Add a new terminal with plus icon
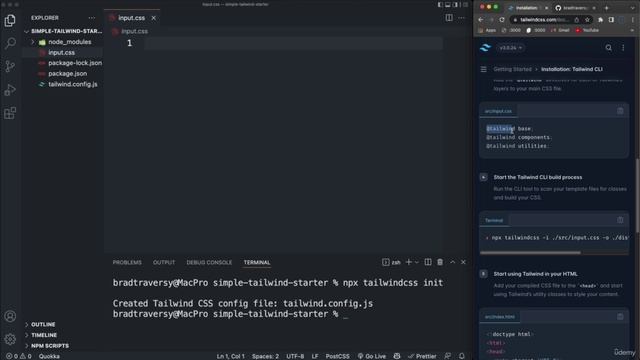This screenshot has height=360, width=640. 409,262
